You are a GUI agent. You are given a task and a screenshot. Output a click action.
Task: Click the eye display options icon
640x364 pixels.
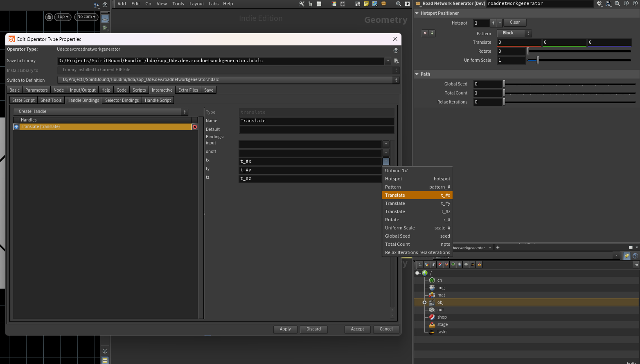pyautogui.click(x=407, y=4)
